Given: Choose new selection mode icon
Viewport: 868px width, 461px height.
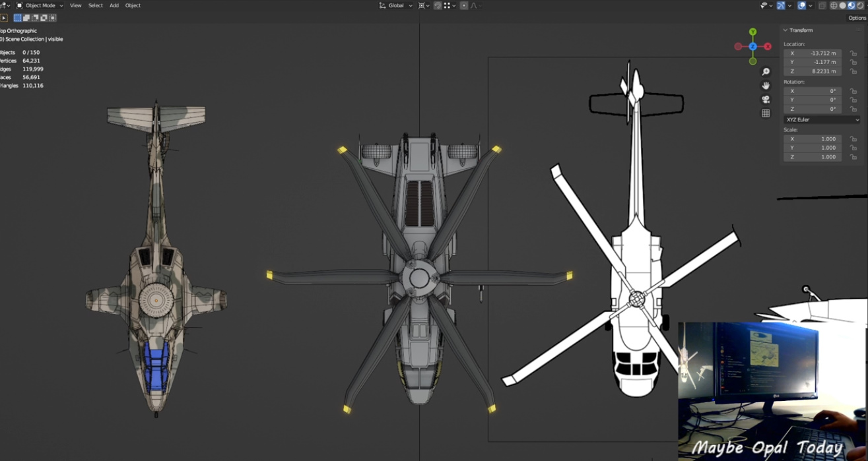Looking at the screenshot, I should [x=18, y=18].
